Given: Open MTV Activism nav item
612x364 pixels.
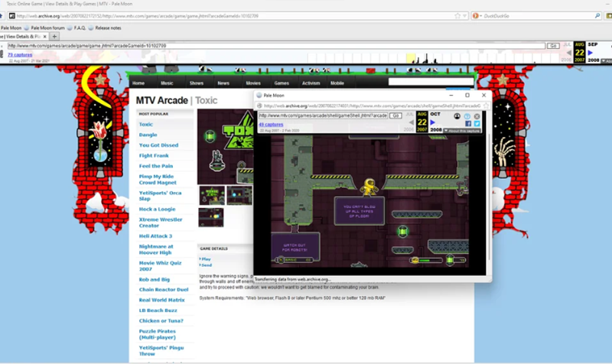Looking at the screenshot, I should tap(311, 83).
